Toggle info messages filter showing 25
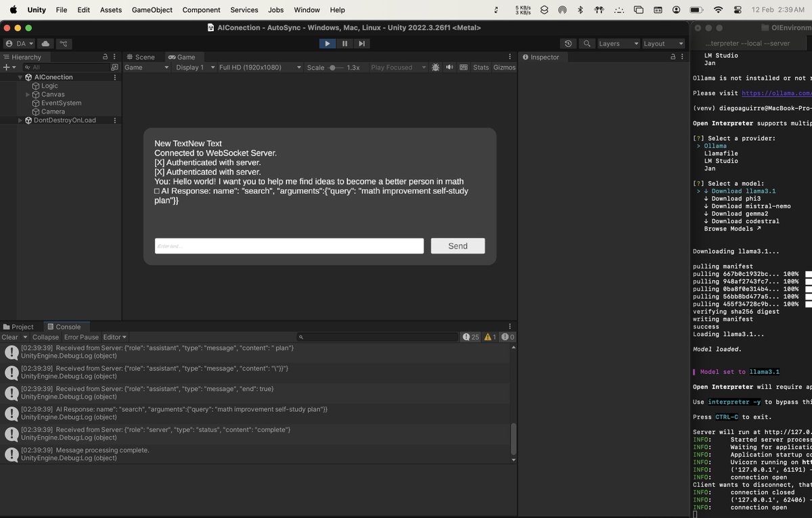 pos(471,337)
